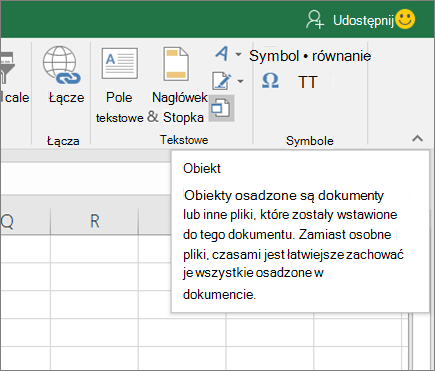435x371 pixels.
Task: Click the share person-plus icon
Action: (314, 19)
